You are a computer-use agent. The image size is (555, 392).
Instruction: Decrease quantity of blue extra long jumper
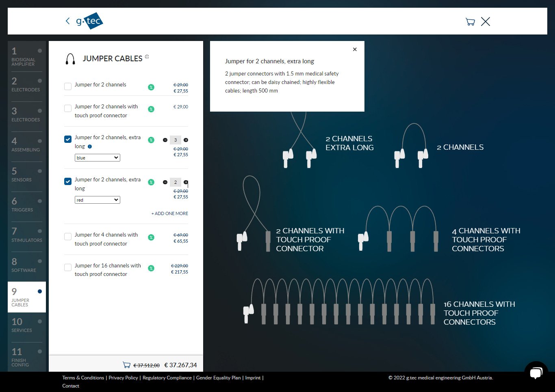pyautogui.click(x=165, y=140)
